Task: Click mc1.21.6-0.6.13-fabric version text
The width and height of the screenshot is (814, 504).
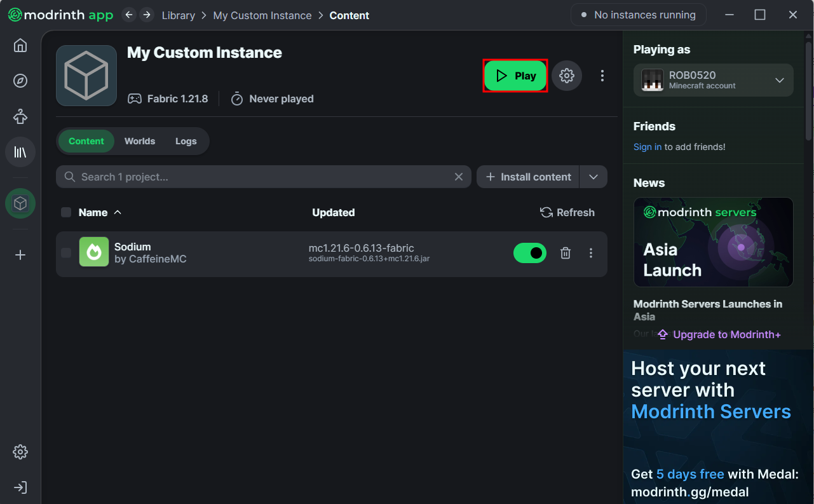Action: coord(362,248)
